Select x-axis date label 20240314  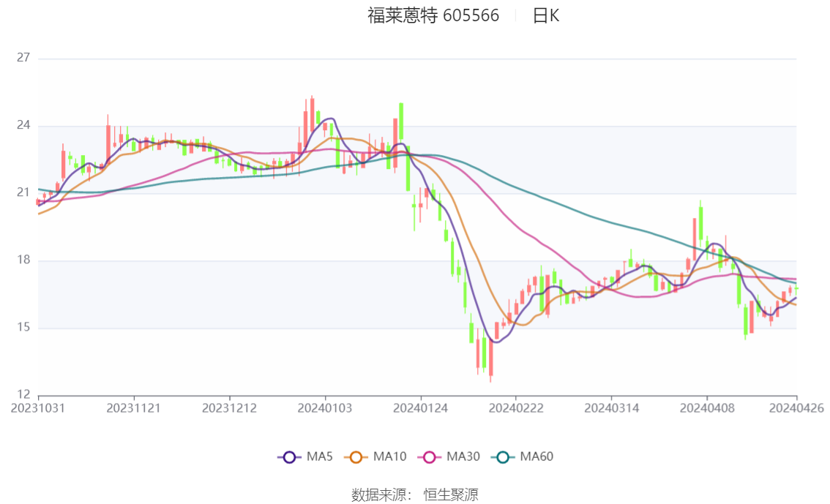coord(611,408)
